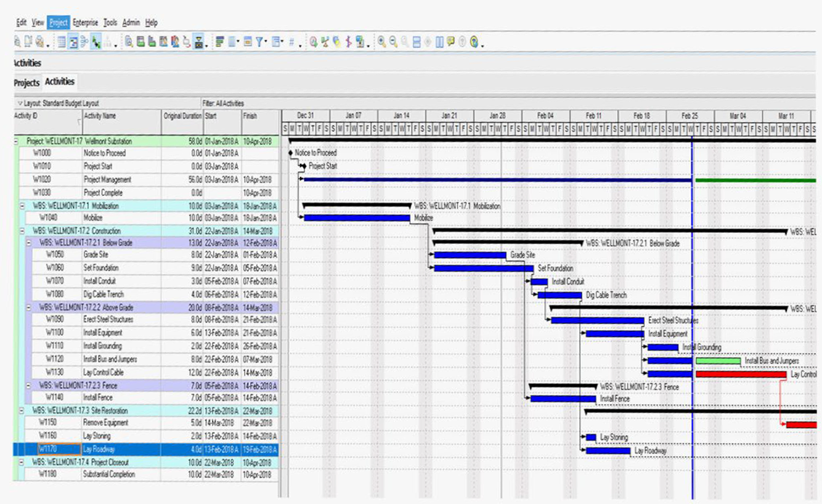
Task: Toggle the Gantt Chart view icon
Action: (73, 43)
